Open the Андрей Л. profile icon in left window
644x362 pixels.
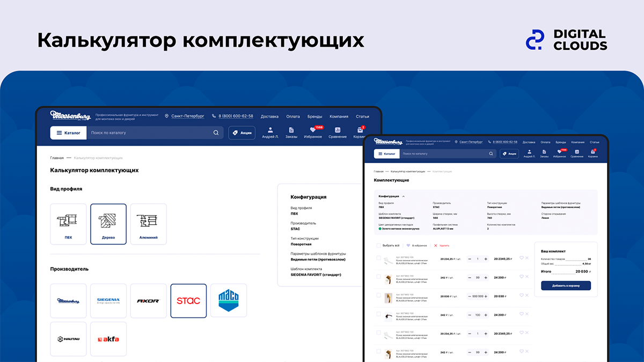coord(270,130)
